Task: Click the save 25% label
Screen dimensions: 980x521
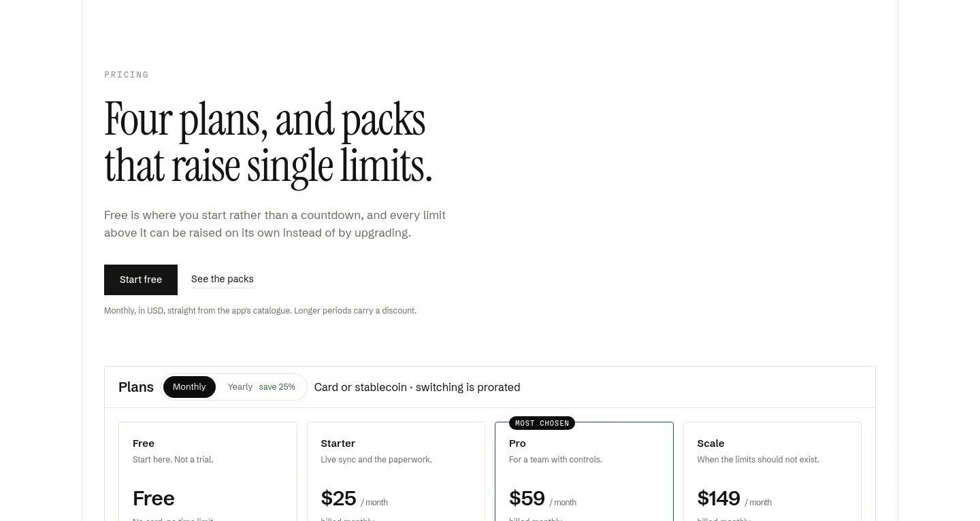Action: click(x=277, y=387)
